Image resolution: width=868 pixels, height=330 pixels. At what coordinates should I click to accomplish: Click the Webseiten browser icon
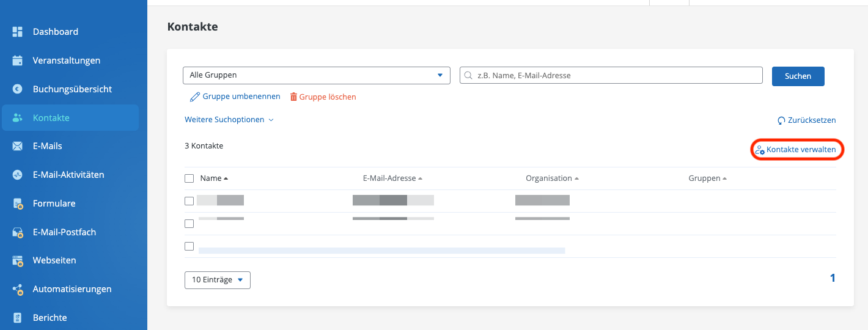coord(18,260)
